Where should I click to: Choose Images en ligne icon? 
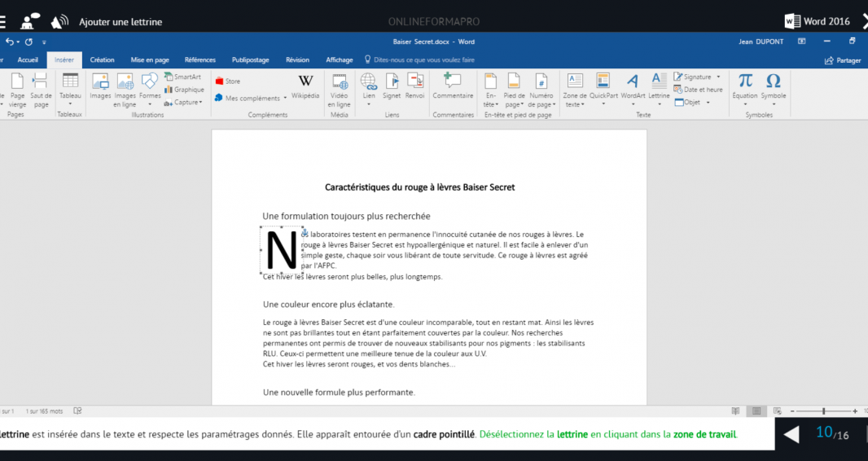click(x=125, y=90)
